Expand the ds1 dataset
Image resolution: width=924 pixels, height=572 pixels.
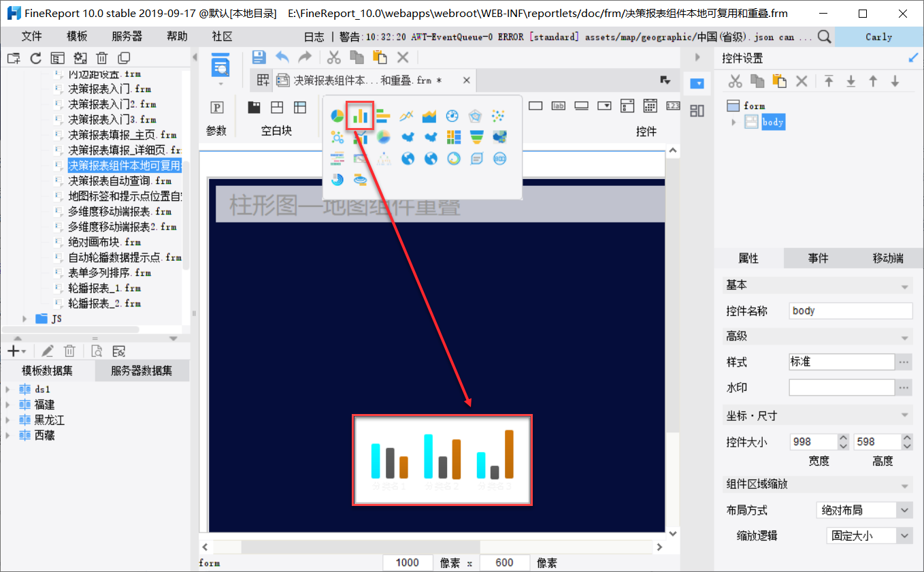point(7,390)
